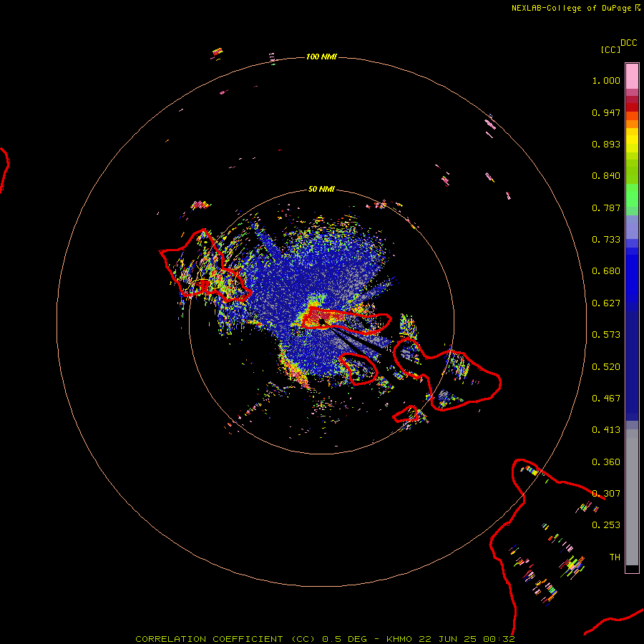Image resolution: width=644 pixels, height=644 pixels.
Task: Click the 0.733 legend value
Action: point(606,240)
